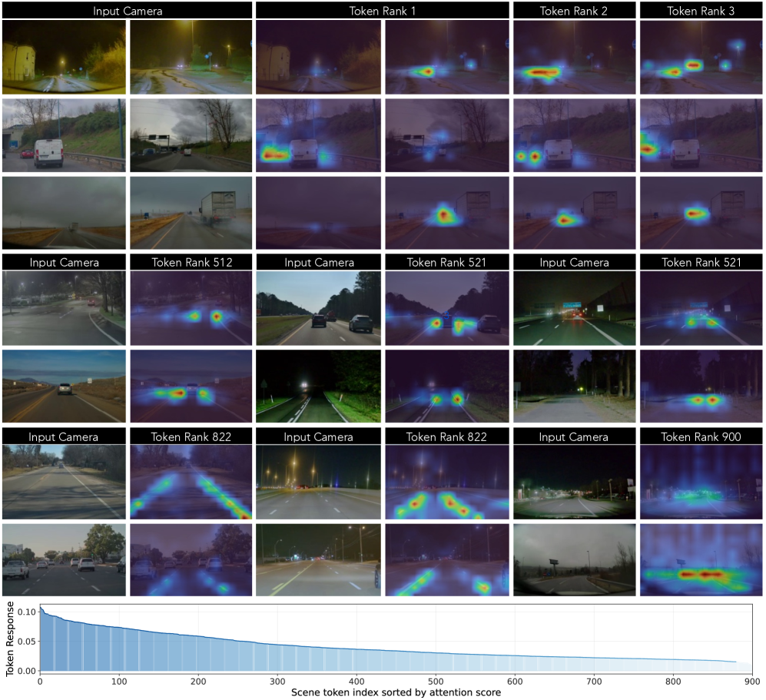Image resolution: width=766 pixels, height=700 pixels.
Task: Click the 'Token Rank 1' header label
Action: pyautogui.click(x=382, y=11)
